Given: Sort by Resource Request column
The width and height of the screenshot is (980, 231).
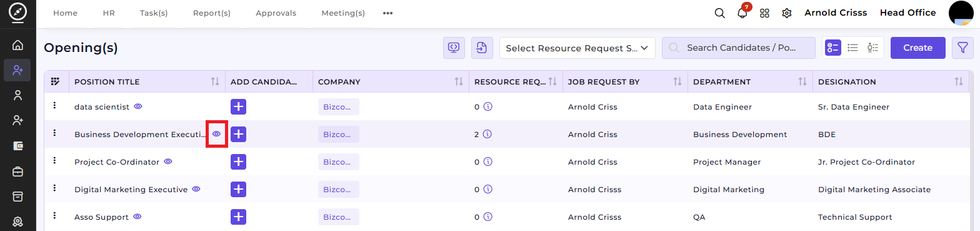Looking at the screenshot, I should 552,81.
